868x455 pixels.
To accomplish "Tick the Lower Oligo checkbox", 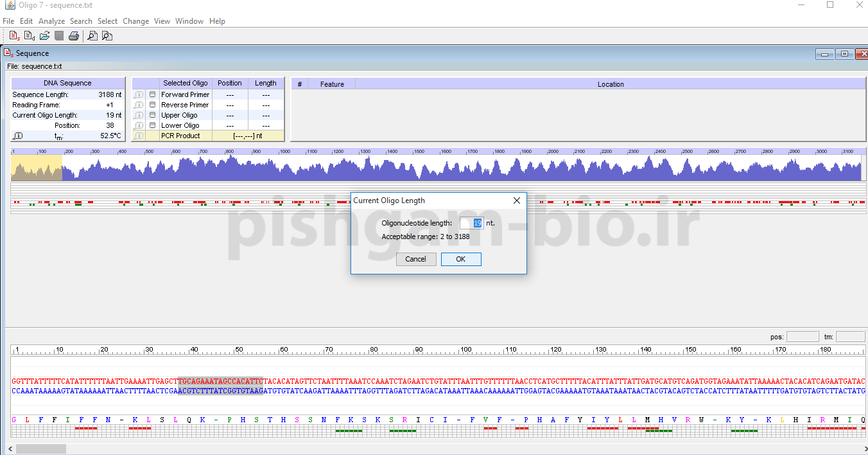I will coord(152,125).
